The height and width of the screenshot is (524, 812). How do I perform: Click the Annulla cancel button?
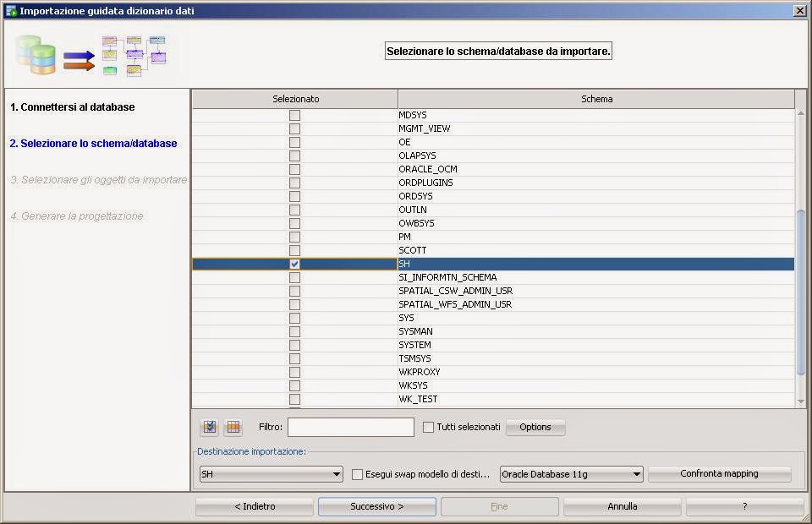(623, 506)
